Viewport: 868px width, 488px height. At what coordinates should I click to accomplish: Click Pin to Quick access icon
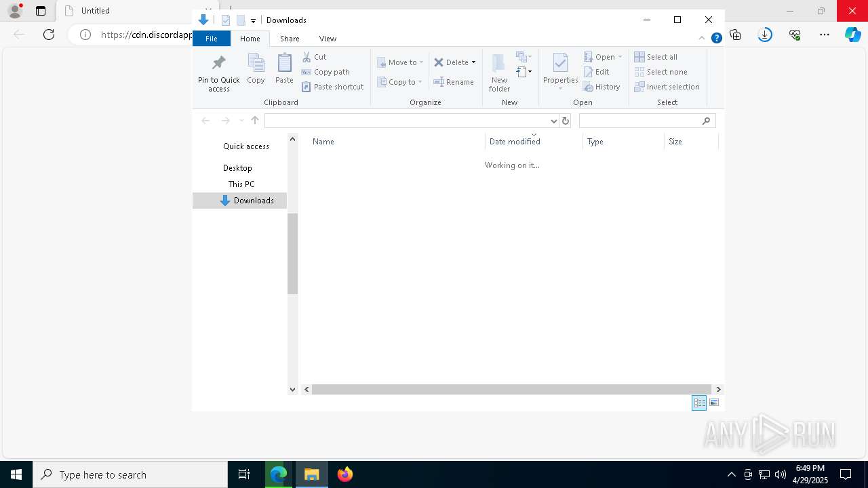(x=218, y=64)
